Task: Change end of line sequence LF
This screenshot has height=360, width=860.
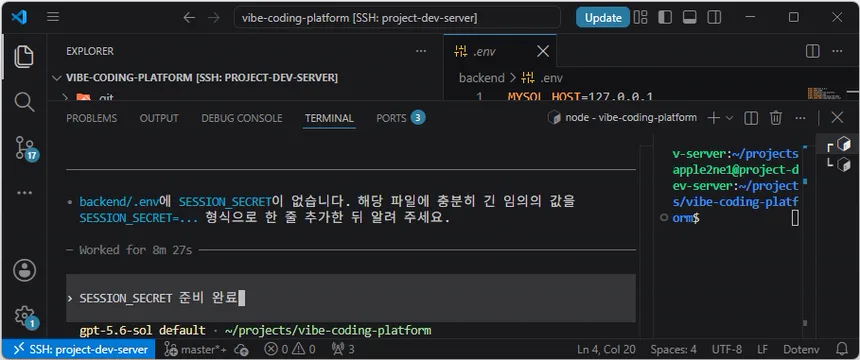Action: [x=762, y=349]
